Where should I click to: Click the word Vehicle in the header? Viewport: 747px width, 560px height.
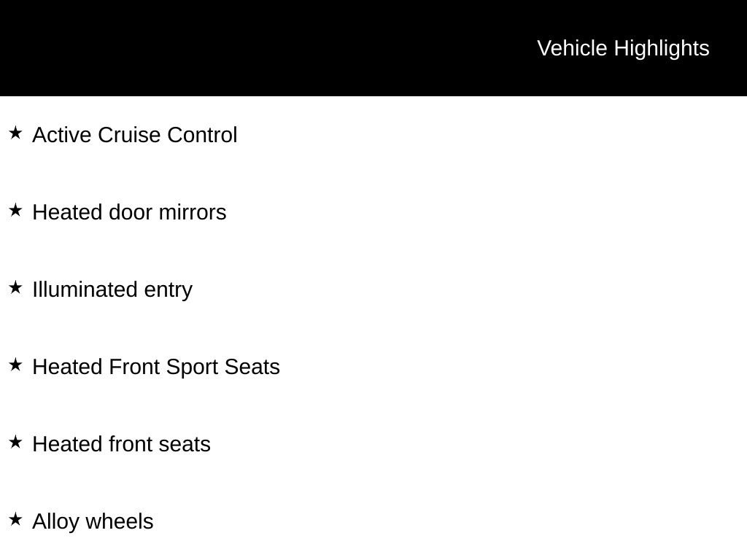572,48
